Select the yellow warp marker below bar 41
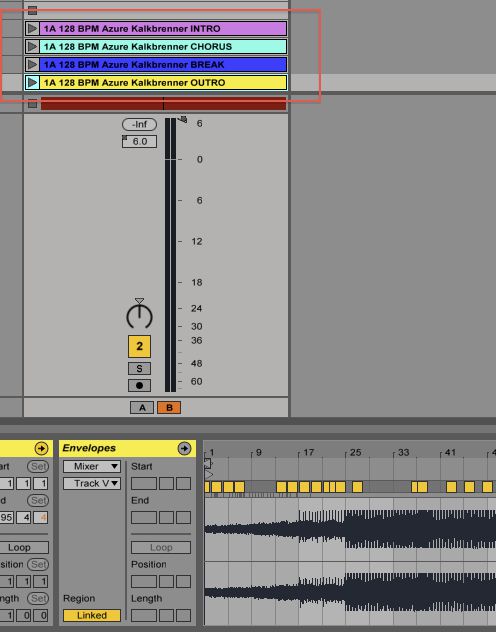The height and width of the screenshot is (632, 496). pyautogui.click(x=451, y=487)
